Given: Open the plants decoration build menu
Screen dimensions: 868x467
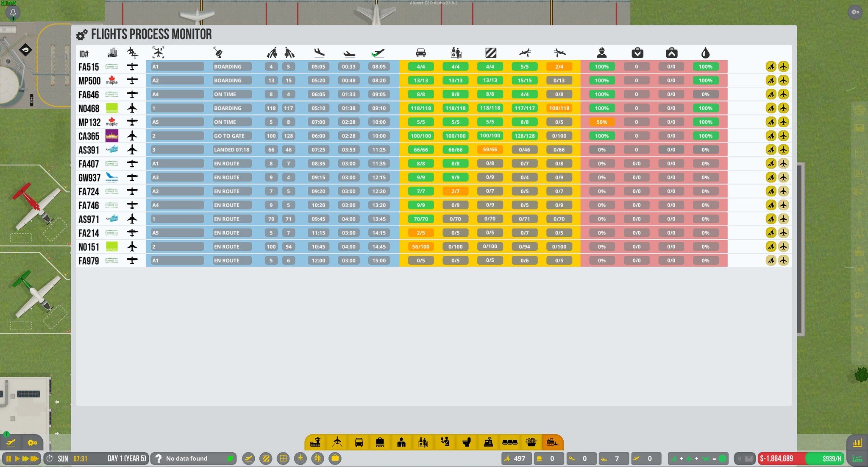Looking at the screenshot, I should tap(531, 442).
